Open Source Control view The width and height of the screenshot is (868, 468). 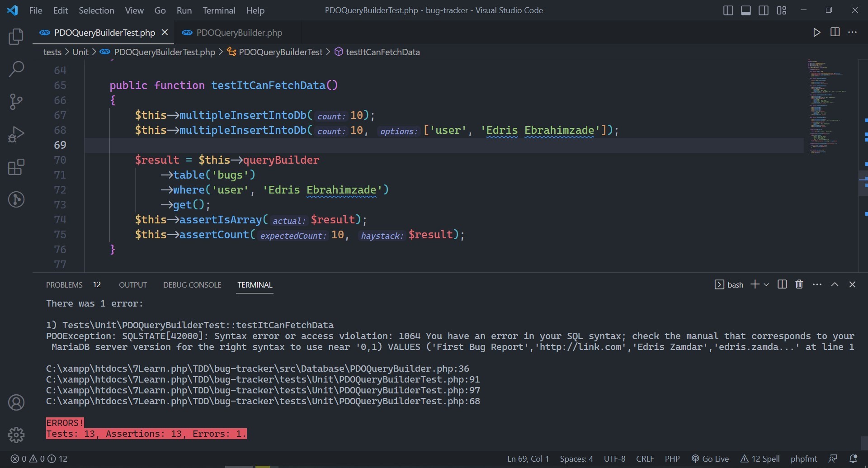click(x=16, y=102)
